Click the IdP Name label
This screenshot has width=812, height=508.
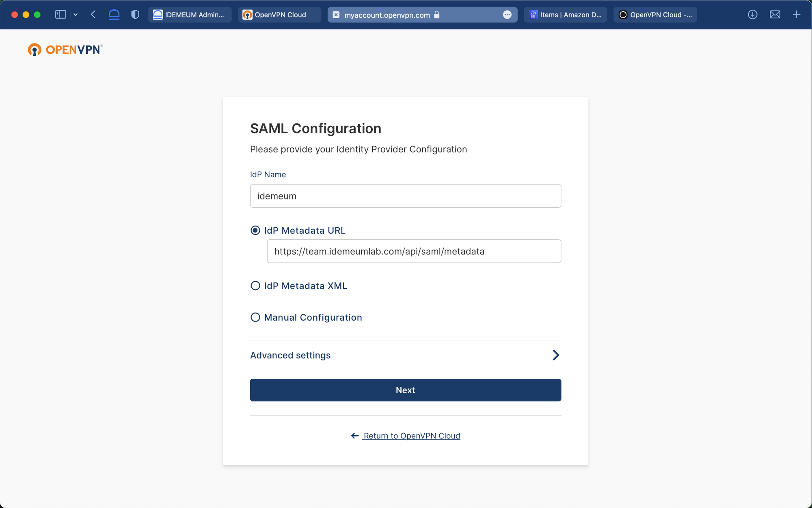tap(268, 174)
